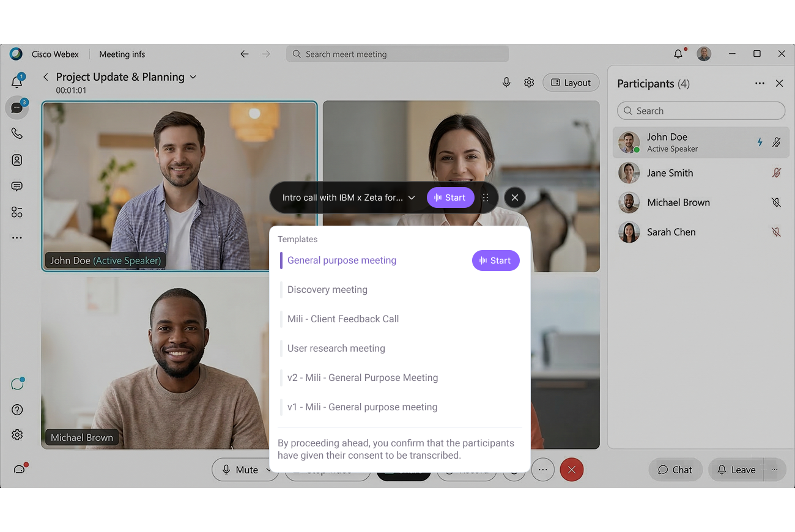
Task: Select Sarah Chen participant row
Action: 701,232
